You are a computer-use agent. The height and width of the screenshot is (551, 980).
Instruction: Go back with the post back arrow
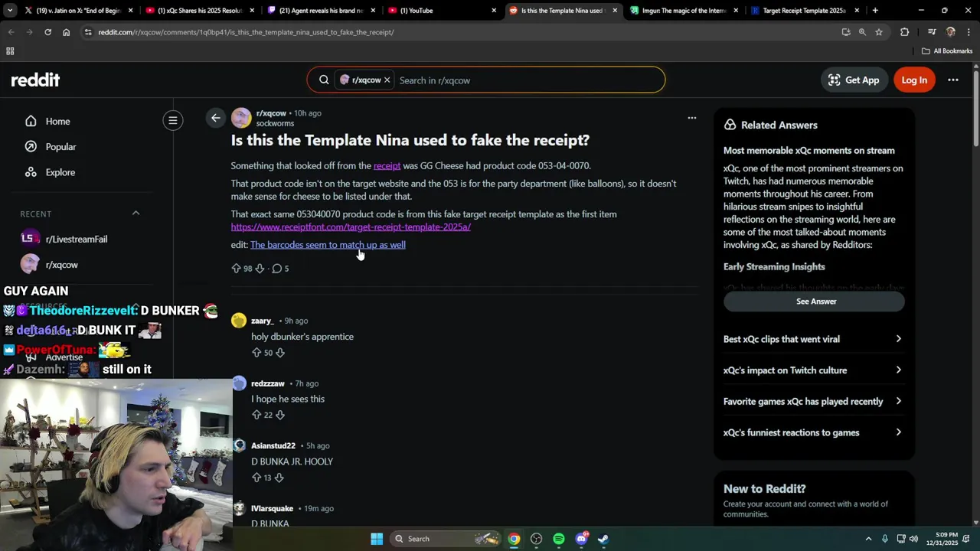point(216,118)
